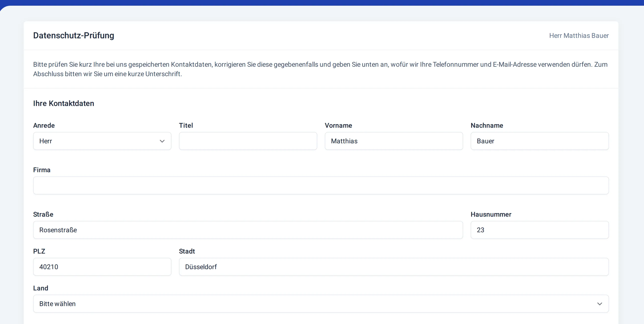644x324 pixels.
Task: Click the PLZ field containing 40210
Action: coord(102,267)
